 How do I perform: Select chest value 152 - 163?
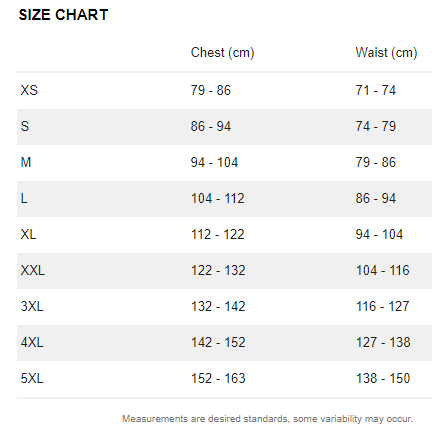click(218, 378)
